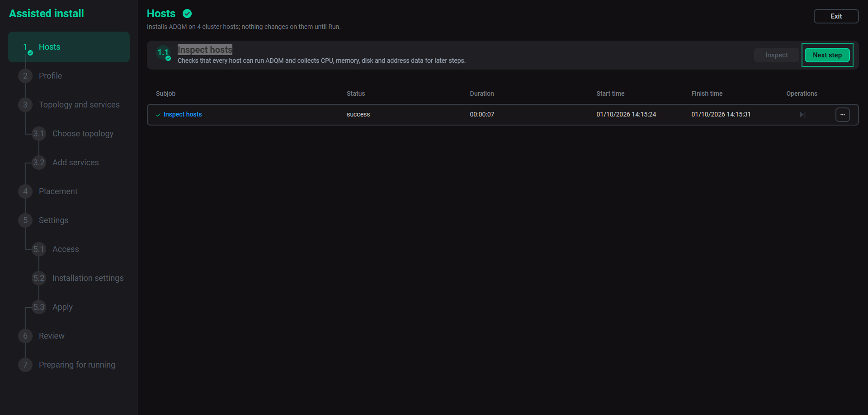
Task: Click the green checkmark next to Hosts heading
Action: tap(187, 14)
